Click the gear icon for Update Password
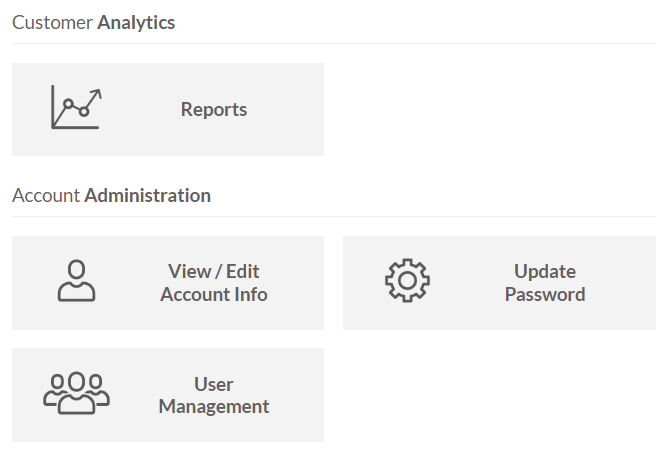The width and height of the screenshot is (663, 455). click(407, 281)
